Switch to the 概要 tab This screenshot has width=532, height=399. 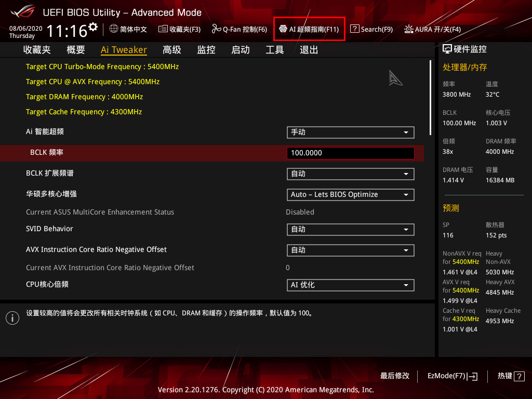pyautogui.click(x=76, y=50)
